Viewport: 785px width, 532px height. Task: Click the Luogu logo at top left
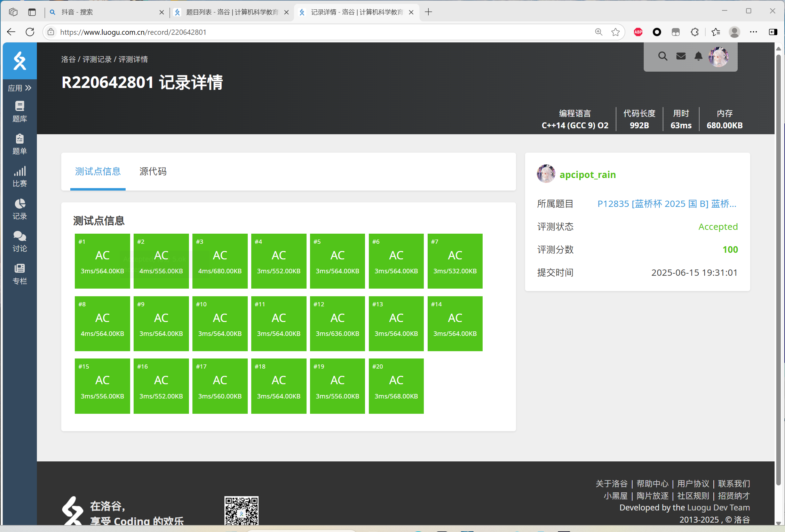pyautogui.click(x=19, y=61)
